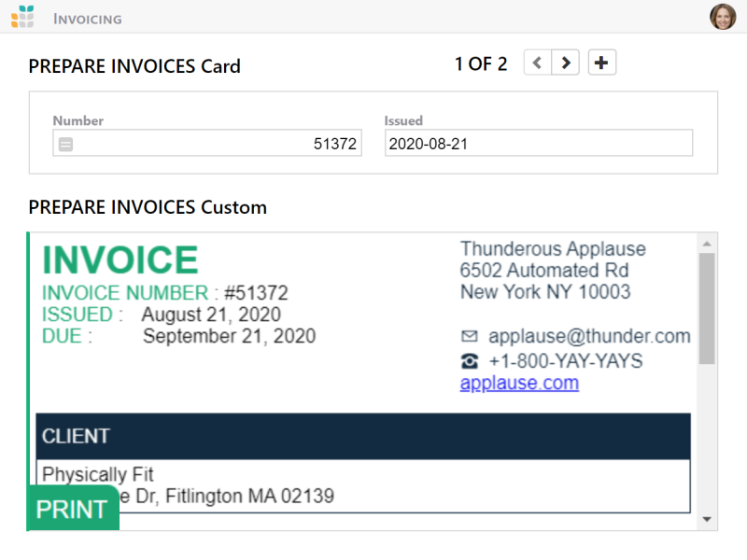Viewport: 747px width, 560px height.
Task: Go to the previous invoice record
Action: click(x=537, y=63)
